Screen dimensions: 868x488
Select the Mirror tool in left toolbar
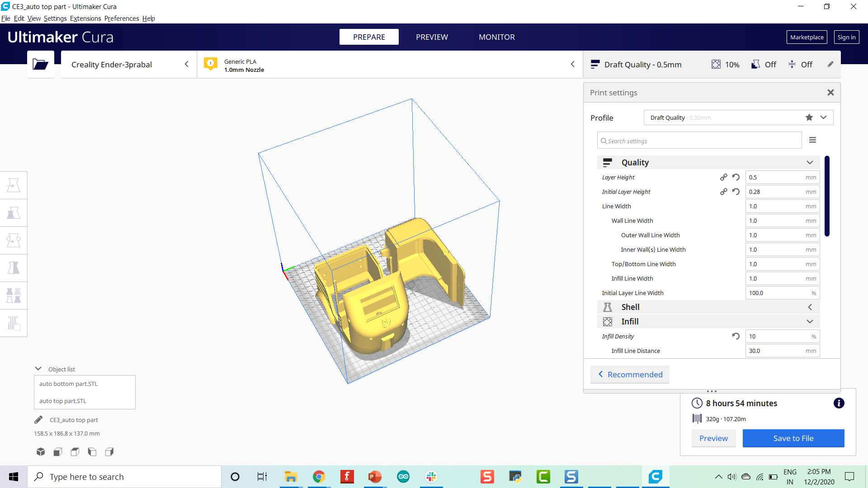pos(14,268)
